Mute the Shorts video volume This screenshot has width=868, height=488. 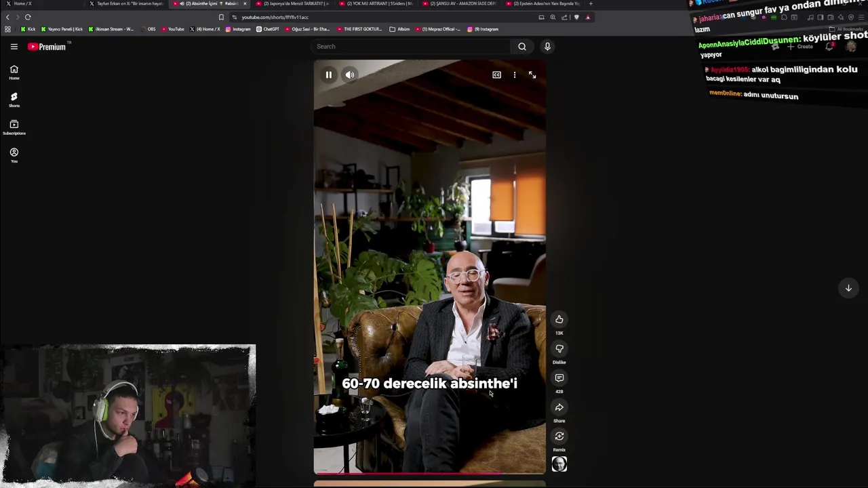tap(350, 75)
